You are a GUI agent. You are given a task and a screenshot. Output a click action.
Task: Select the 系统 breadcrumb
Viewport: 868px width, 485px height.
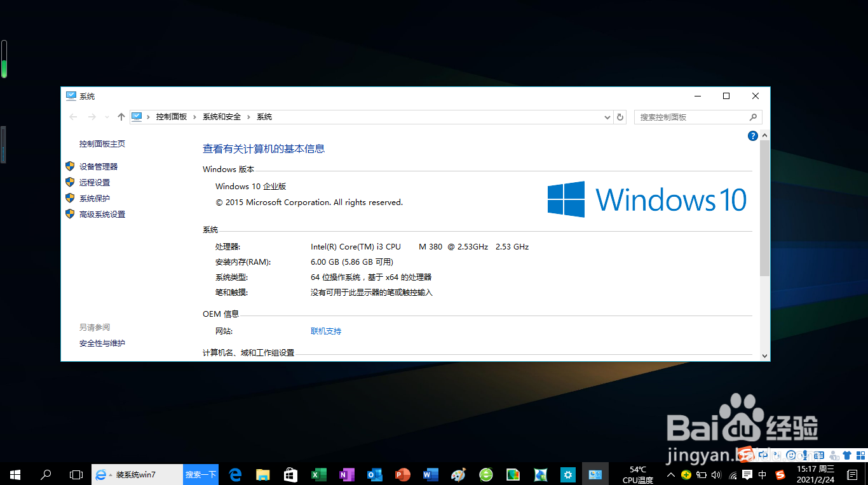pyautogui.click(x=264, y=117)
